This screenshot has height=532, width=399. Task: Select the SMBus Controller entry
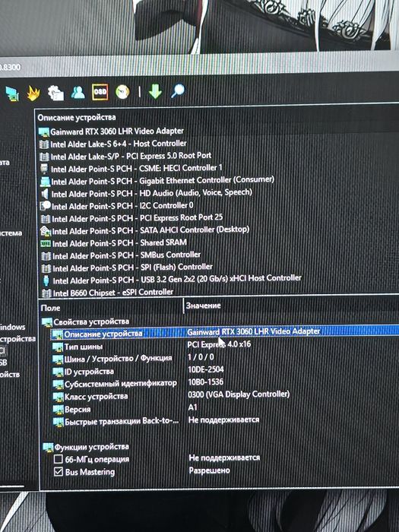click(127, 255)
